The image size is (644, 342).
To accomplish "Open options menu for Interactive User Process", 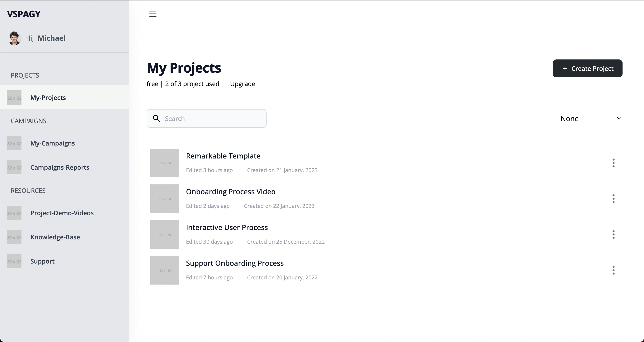I will click(614, 234).
